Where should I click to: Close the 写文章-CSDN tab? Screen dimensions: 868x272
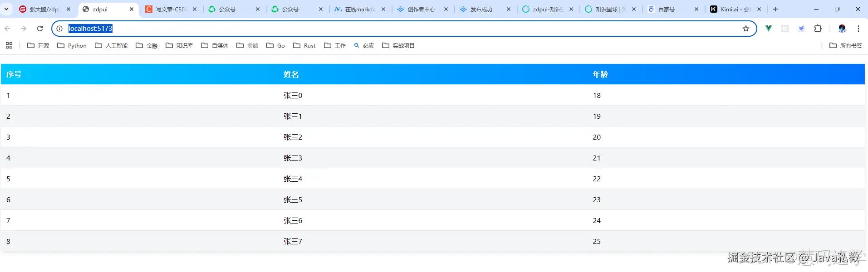click(x=195, y=9)
